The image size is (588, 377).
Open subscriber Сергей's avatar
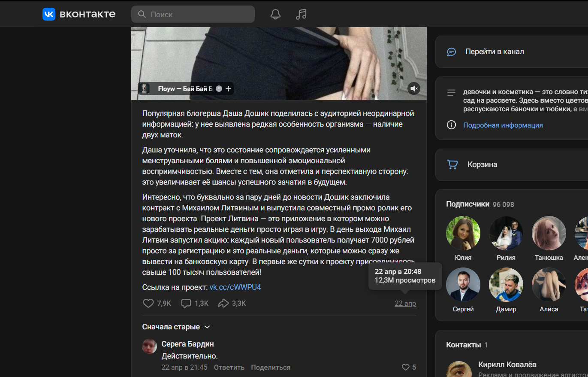coord(463,285)
